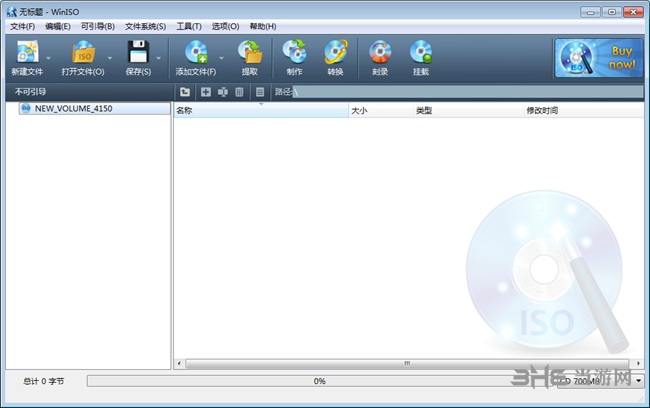Maximize the WinISO window
Image resolution: width=650 pixels, height=408 pixels.
point(612,12)
